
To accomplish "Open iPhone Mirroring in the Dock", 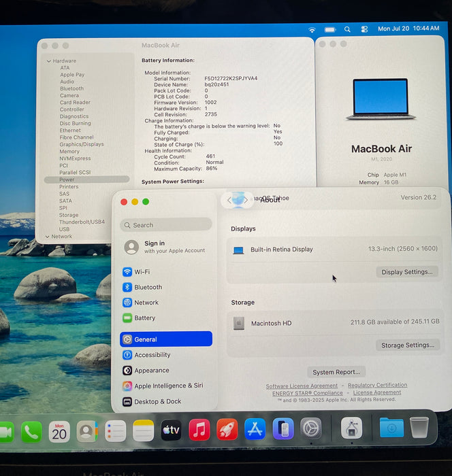I will (283, 429).
